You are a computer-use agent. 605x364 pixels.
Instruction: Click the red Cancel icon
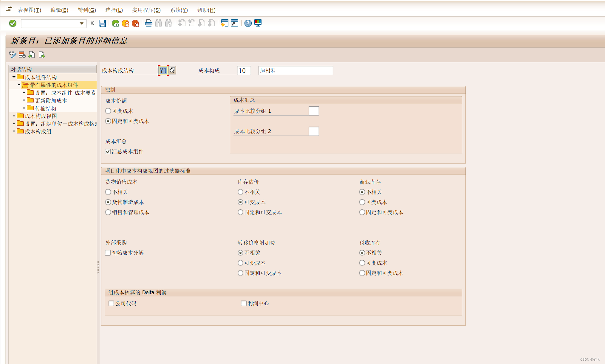pyautogui.click(x=135, y=23)
